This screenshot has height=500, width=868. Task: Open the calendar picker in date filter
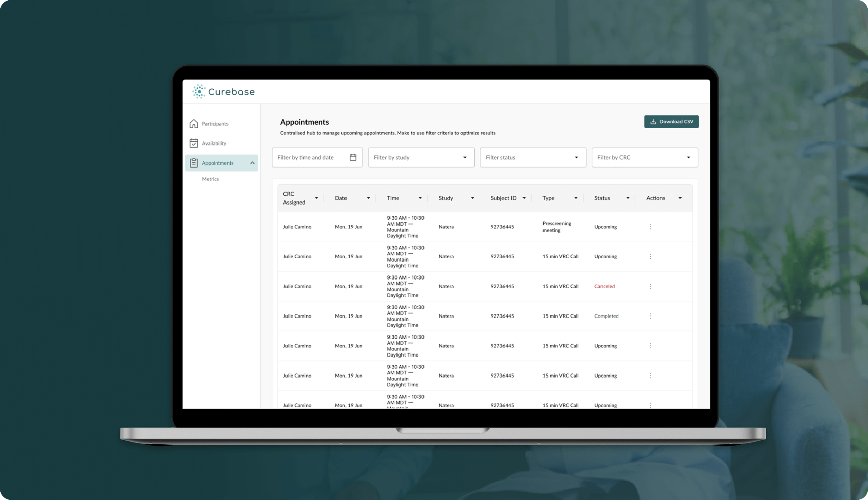pyautogui.click(x=353, y=157)
